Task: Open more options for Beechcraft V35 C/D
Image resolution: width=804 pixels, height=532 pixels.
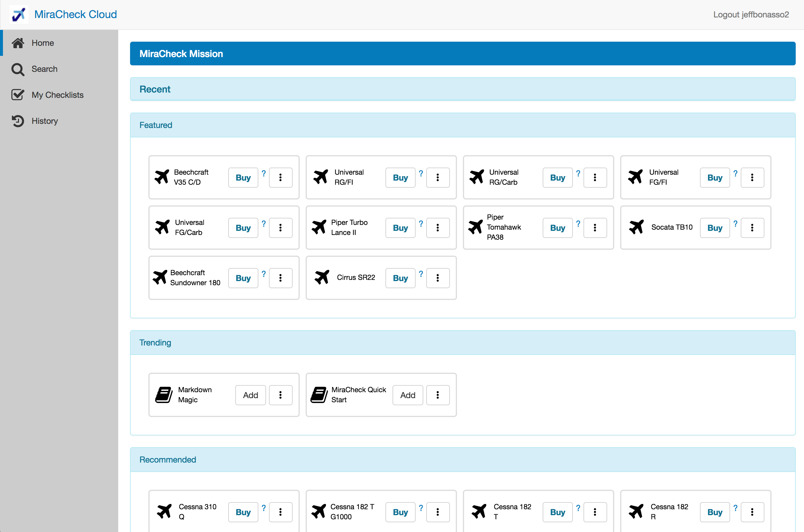Action: click(281, 177)
